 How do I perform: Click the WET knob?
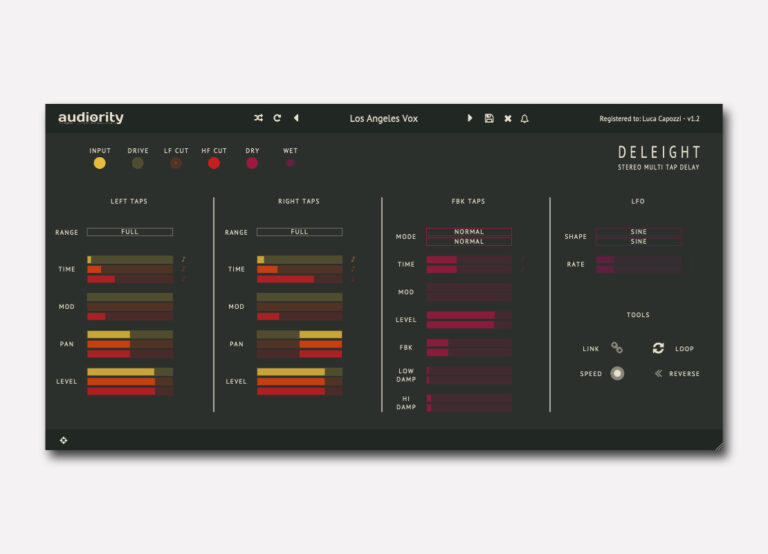(290, 163)
